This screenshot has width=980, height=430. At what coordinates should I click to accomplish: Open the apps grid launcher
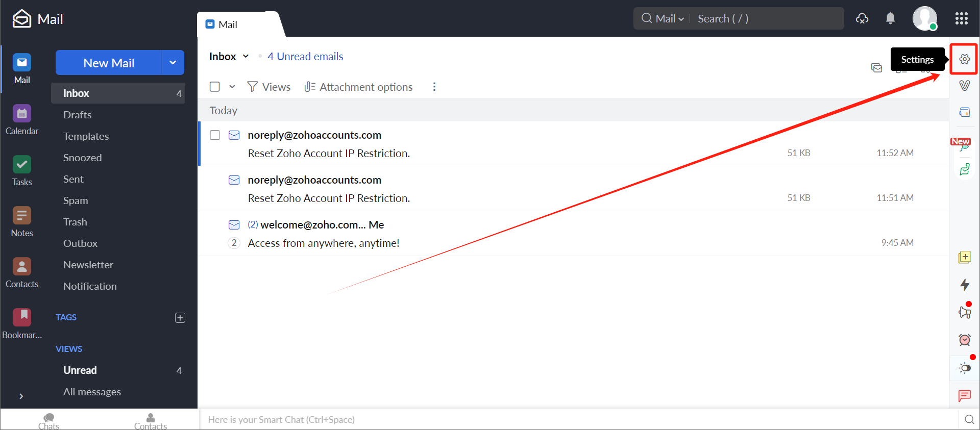coord(962,19)
